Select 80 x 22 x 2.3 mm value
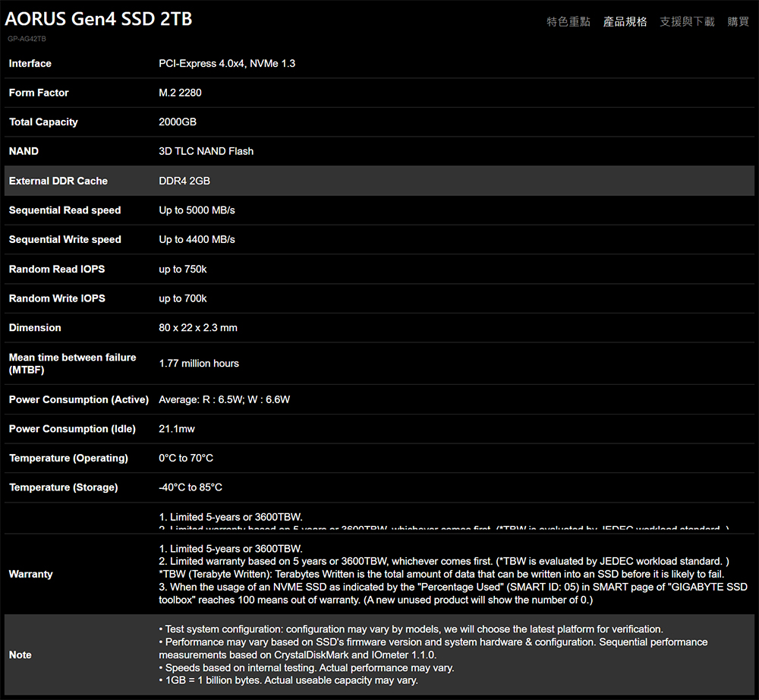 [198, 328]
